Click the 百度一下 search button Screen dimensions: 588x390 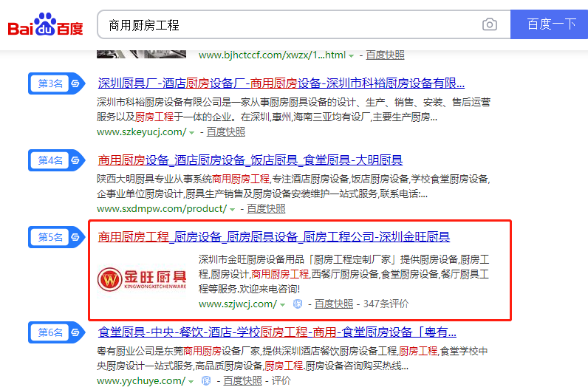pyautogui.click(x=550, y=24)
